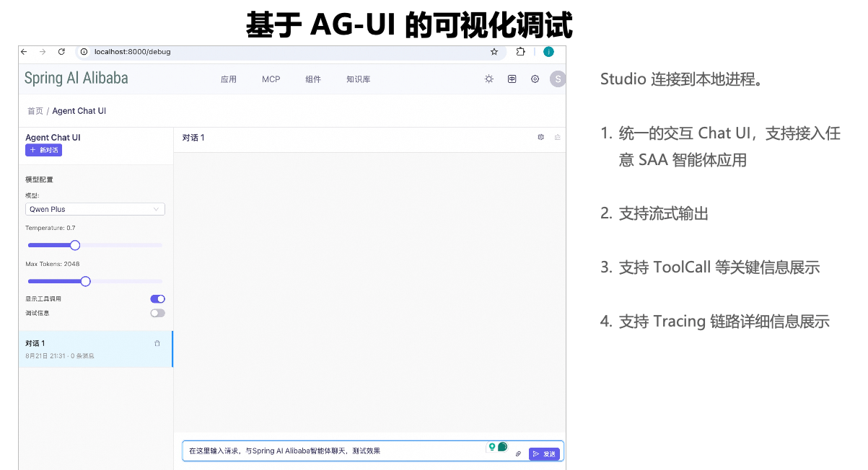Go to 首页 breadcrumb link

click(35, 111)
